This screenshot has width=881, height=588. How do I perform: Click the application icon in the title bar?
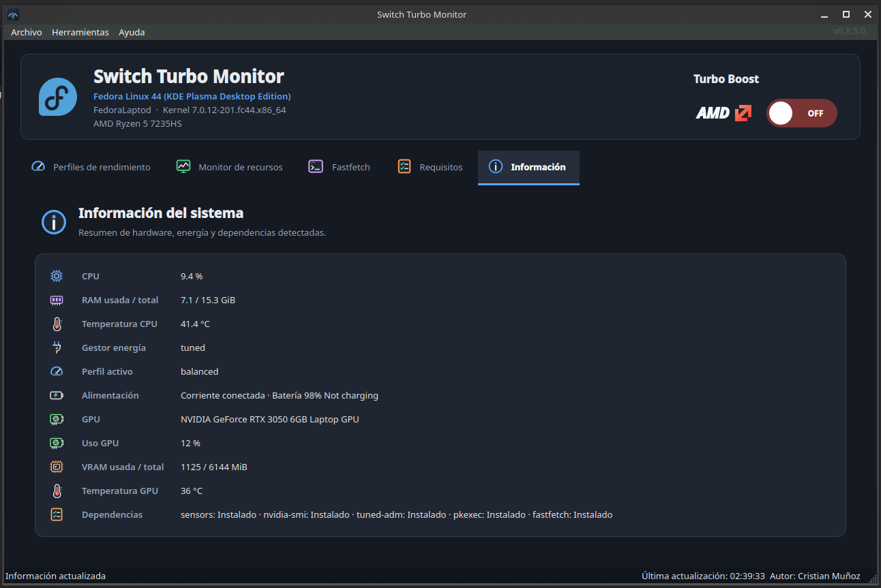pyautogui.click(x=13, y=14)
